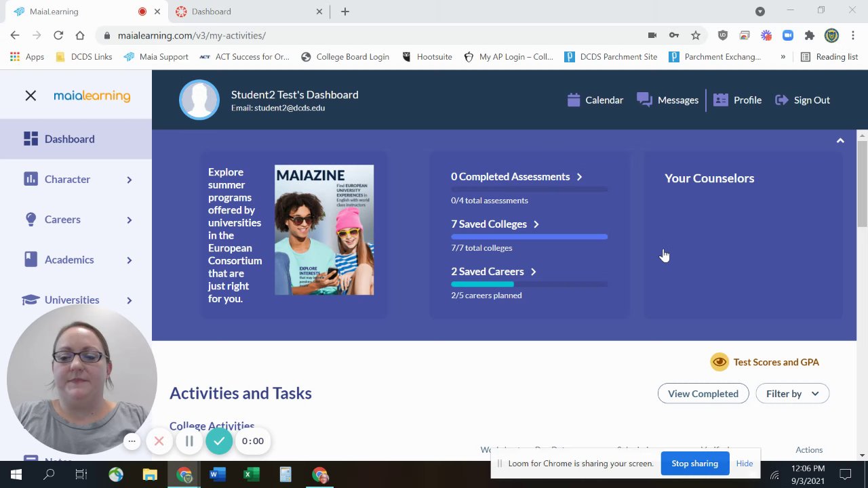Reload the current page
Image resolution: width=868 pixels, height=488 pixels.
(58, 35)
